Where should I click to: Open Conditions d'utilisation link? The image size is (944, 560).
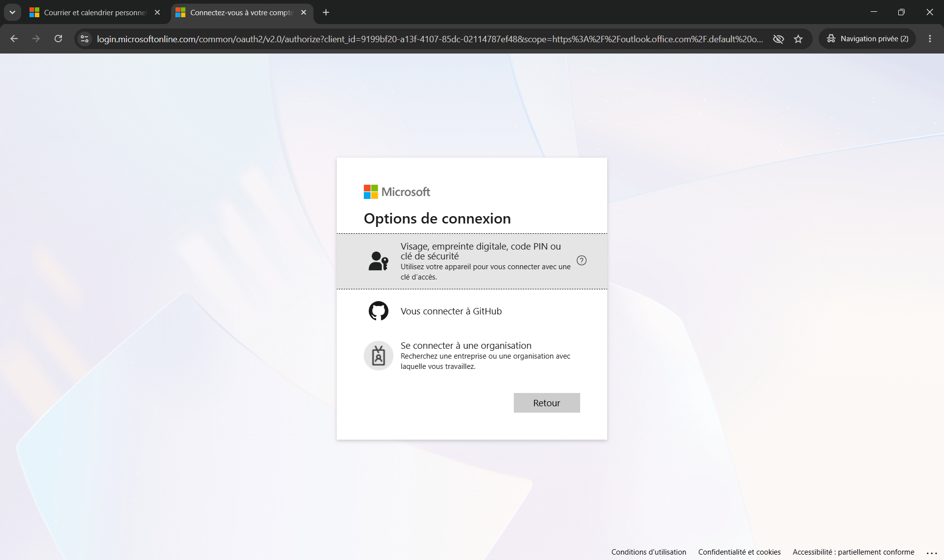click(649, 552)
